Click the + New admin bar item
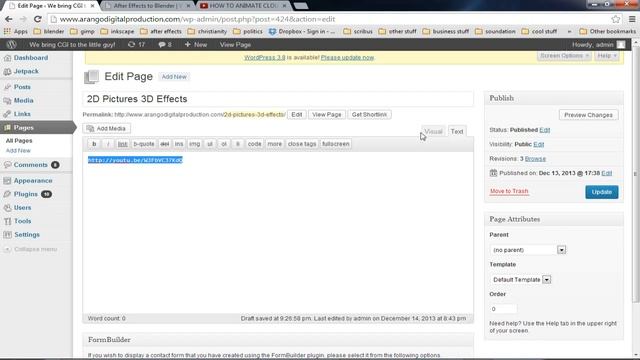 pos(196,44)
